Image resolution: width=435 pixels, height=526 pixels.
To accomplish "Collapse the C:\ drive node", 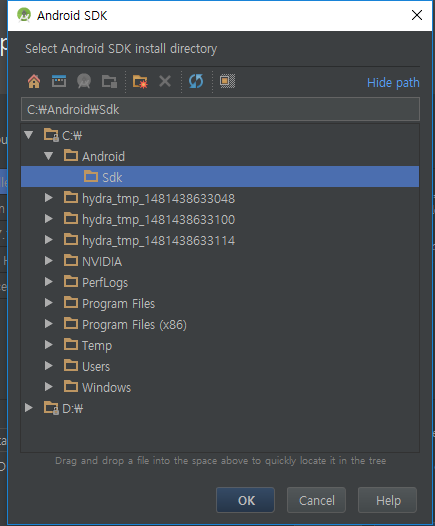I will pyautogui.click(x=29, y=135).
